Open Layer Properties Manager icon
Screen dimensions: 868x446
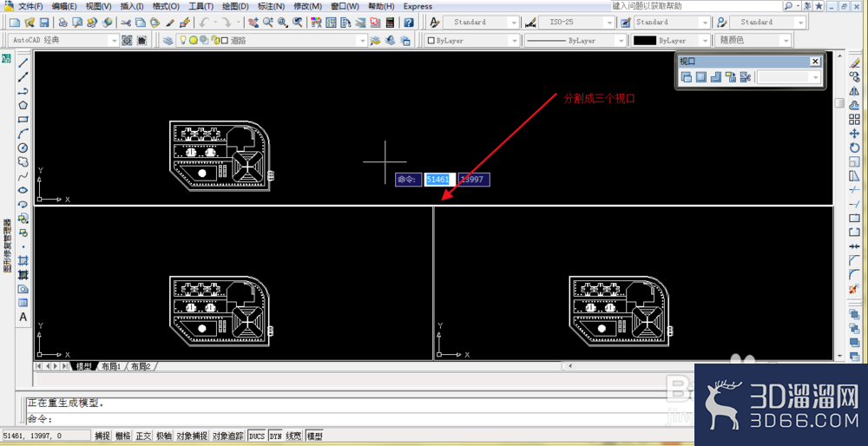click(168, 41)
